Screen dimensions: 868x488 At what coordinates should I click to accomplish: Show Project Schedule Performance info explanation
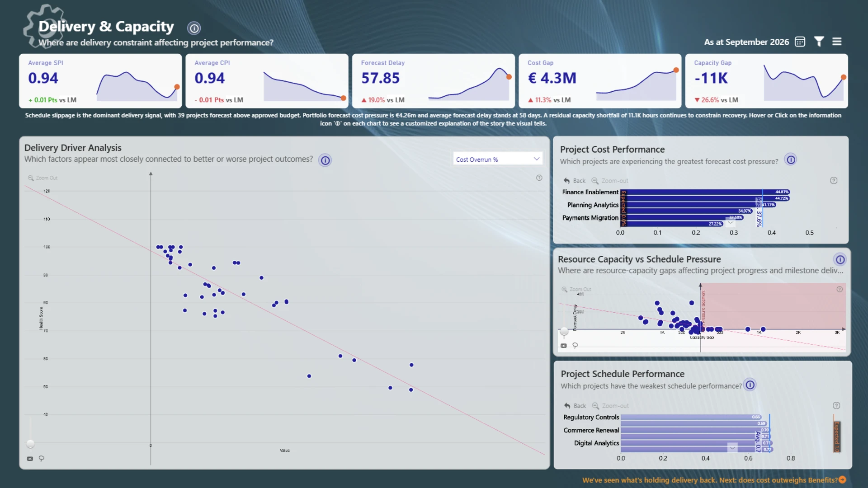(x=750, y=385)
